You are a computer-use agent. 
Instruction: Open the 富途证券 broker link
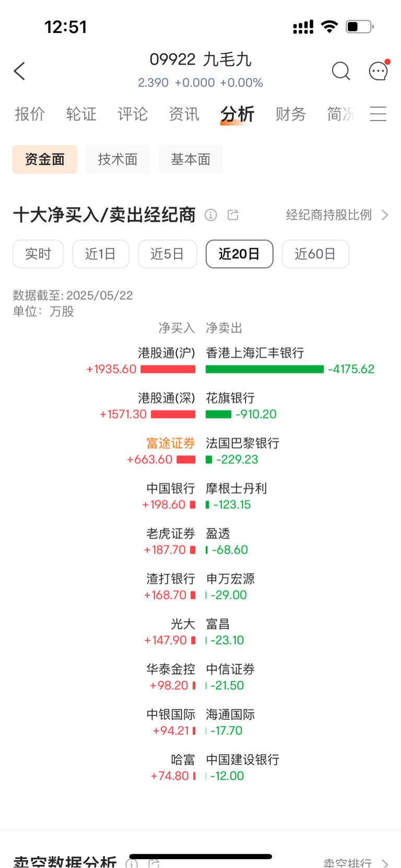171,443
